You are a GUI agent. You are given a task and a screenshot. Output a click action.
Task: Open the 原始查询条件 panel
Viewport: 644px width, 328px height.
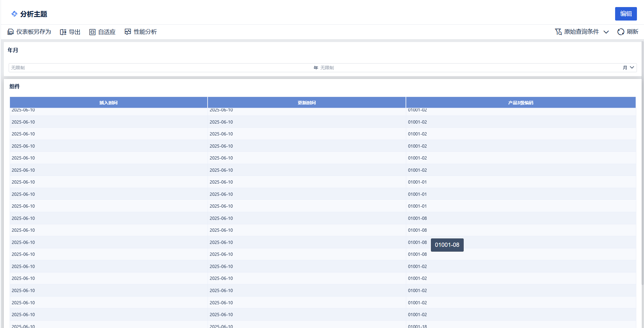coord(581,32)
